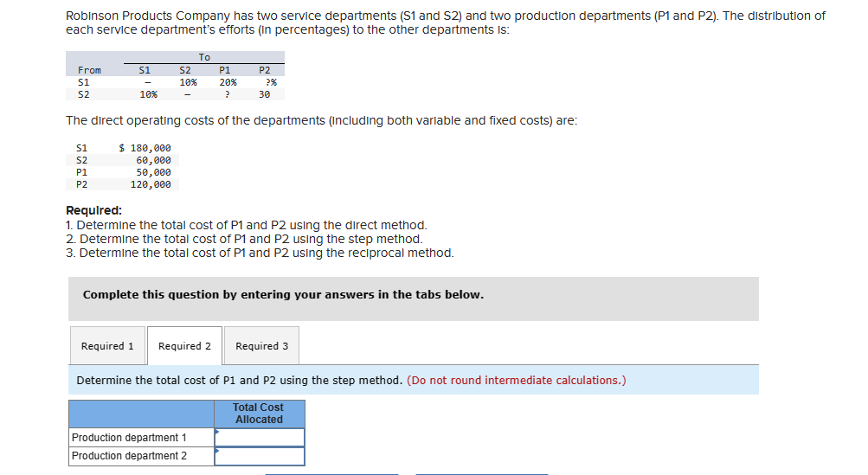The image size is (868, 475).
Task: Open the Required 1 tab
Action: click(x=107, y=346)
